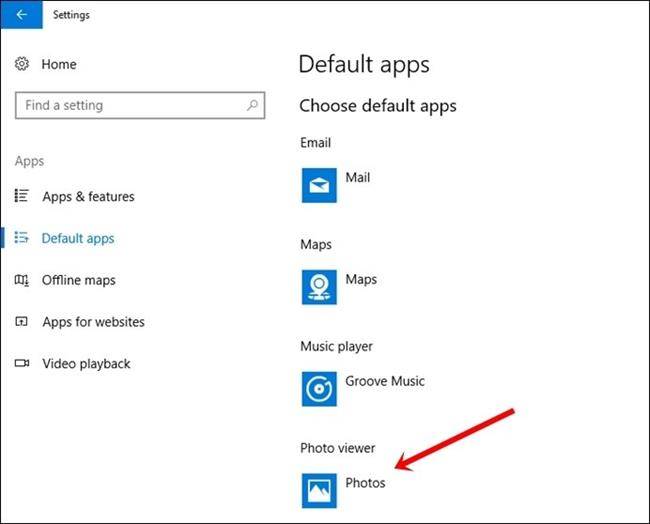650x524 pixels.
Task: Click the search magnifier icon
Action: click(x=252, y=105)
